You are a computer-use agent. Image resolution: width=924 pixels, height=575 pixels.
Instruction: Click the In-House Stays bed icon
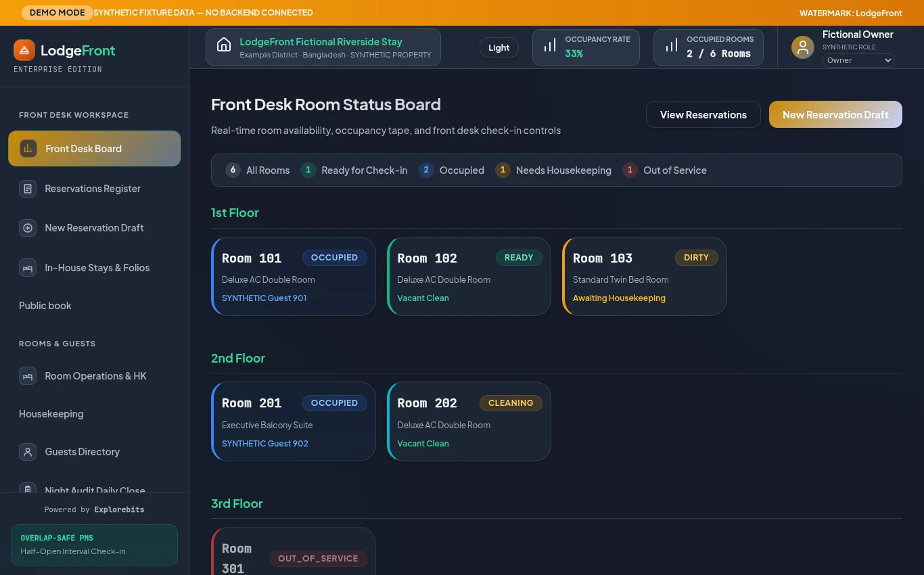tap(28, 268)
